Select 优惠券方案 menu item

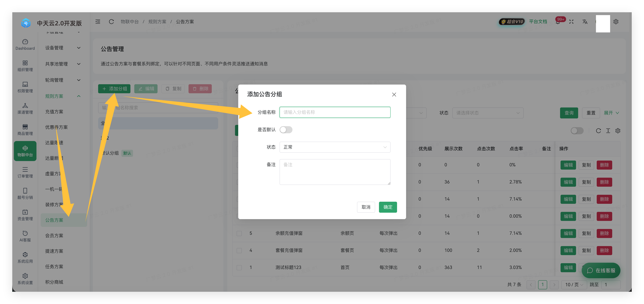[56, 127]
